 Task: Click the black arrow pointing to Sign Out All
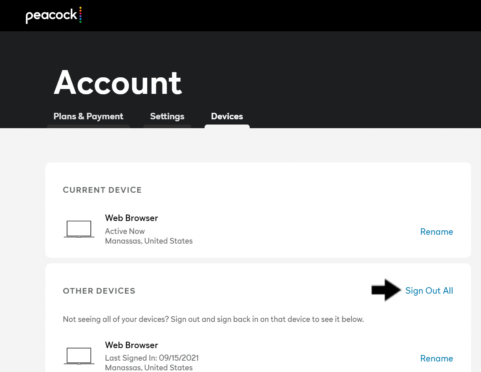coord(386,290)
